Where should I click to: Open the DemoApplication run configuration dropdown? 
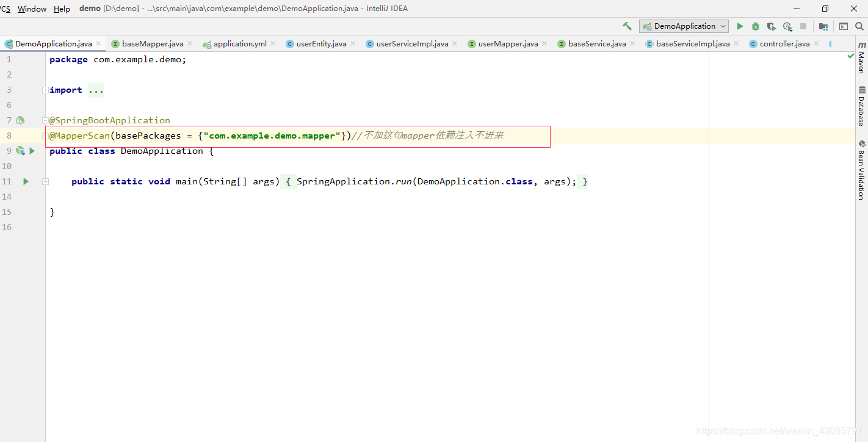tap(684, 26)
